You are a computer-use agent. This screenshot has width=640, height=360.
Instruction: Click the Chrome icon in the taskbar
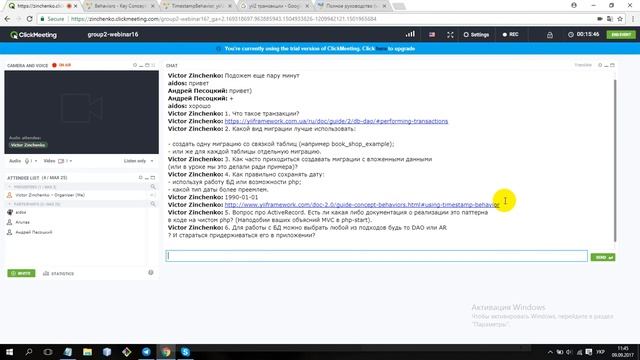click(166, 352)
